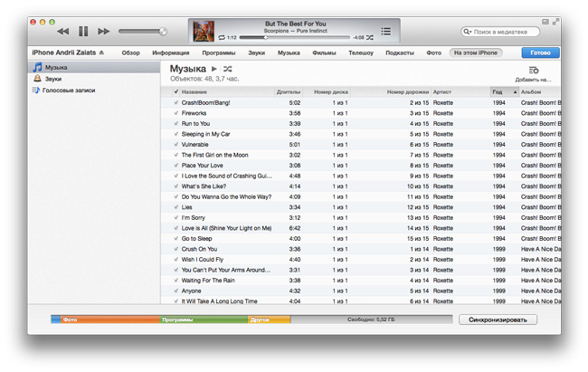Screen dimensions: 588x372
Task: Switch to the mini player icon
Action: coord(545,22)
